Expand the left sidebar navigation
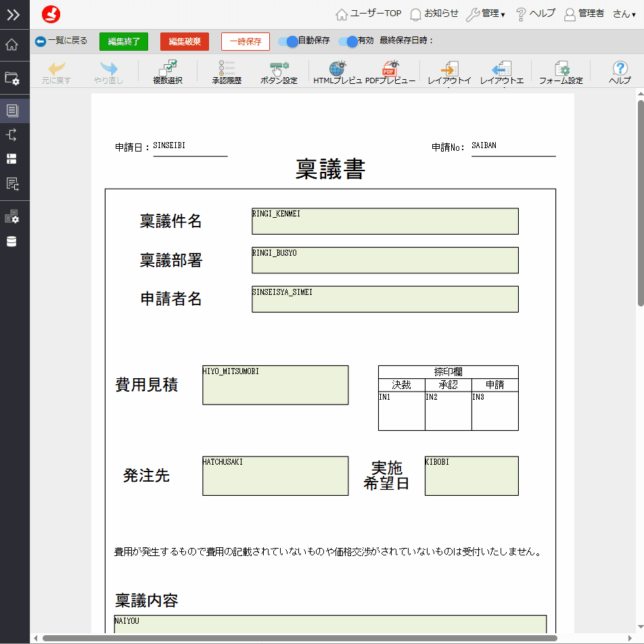 coord(14,14)
